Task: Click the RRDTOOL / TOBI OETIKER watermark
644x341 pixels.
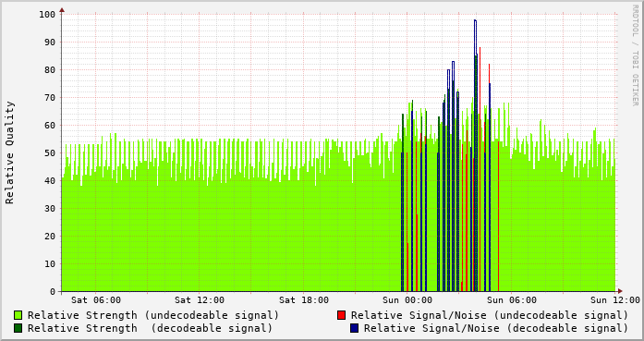Action: pos(636,55)
